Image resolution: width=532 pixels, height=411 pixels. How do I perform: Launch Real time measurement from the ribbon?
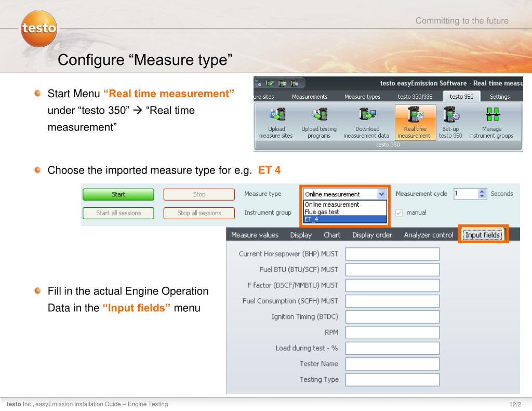tap(414, 123)
